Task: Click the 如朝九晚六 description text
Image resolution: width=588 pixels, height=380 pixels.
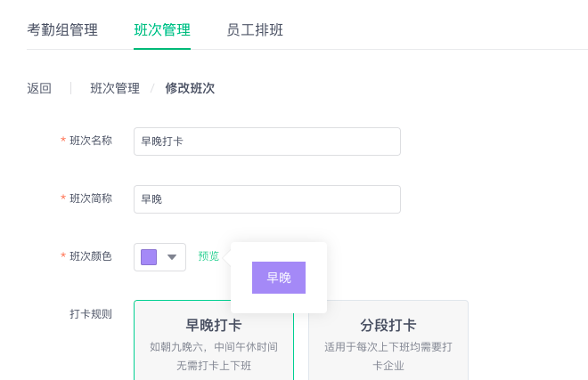Action: 214,356
